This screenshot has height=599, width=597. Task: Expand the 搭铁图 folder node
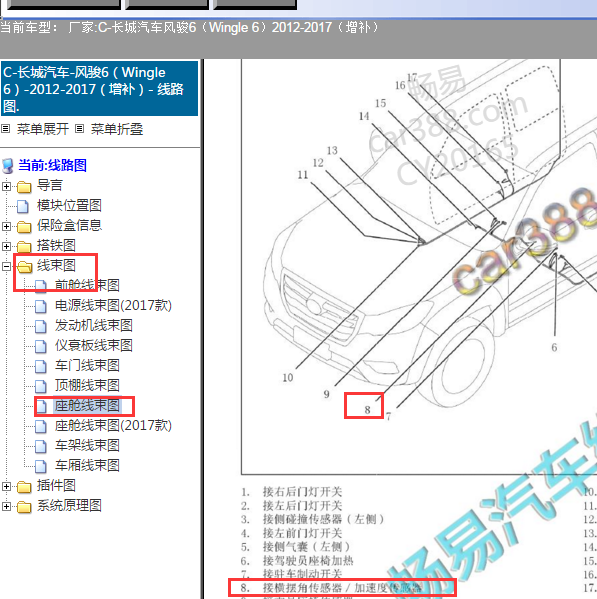[6, 246]
